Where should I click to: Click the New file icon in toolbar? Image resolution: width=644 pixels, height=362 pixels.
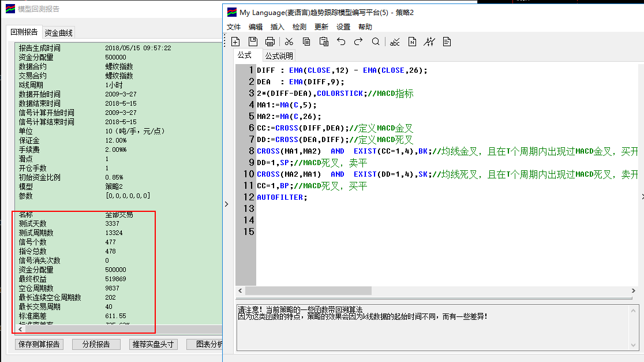coord(235,42)
